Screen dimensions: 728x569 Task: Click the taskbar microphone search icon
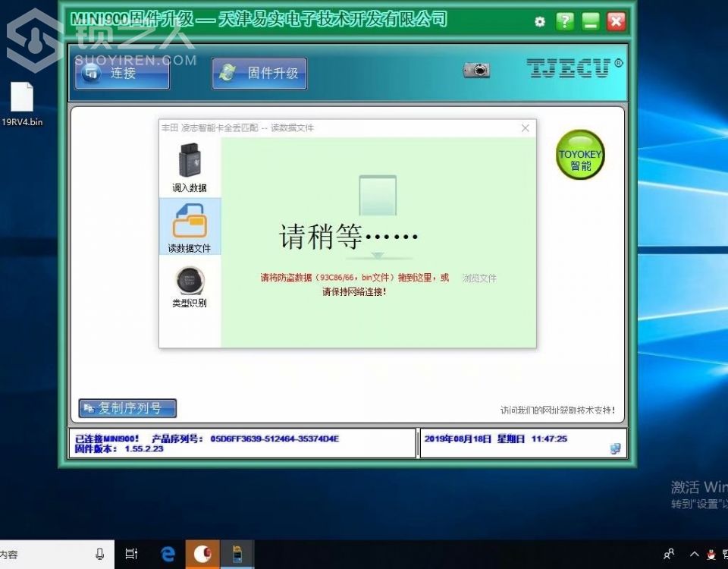(99, 554)
